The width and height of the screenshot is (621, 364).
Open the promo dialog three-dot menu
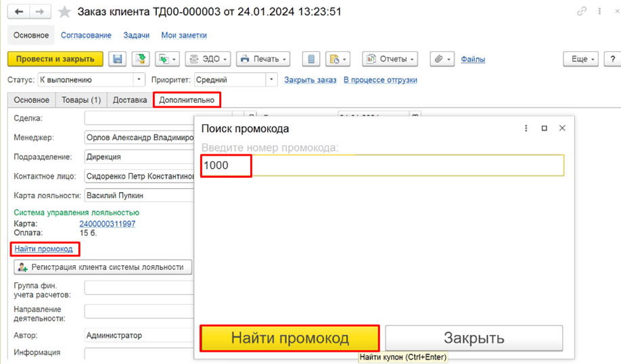tap(526, 129)
